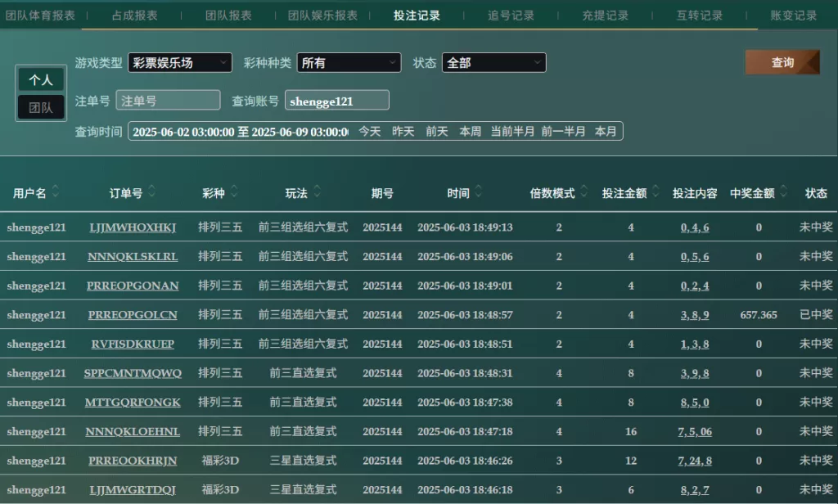
Task: Open order link NNNQKLSKLRL
Action: click(x=133, y=257)
